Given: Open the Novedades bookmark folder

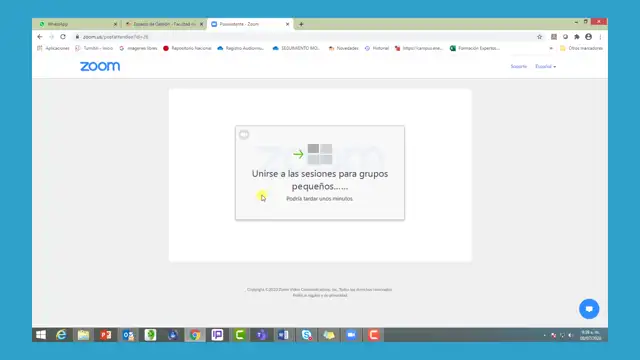Looking at the screenshot, I should [x=343, y=48].
